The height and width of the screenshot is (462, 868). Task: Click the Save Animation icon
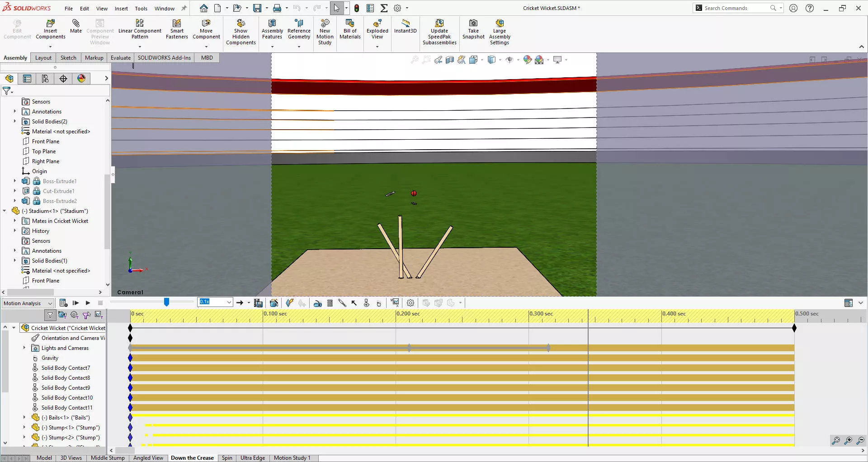click(259, 303)
